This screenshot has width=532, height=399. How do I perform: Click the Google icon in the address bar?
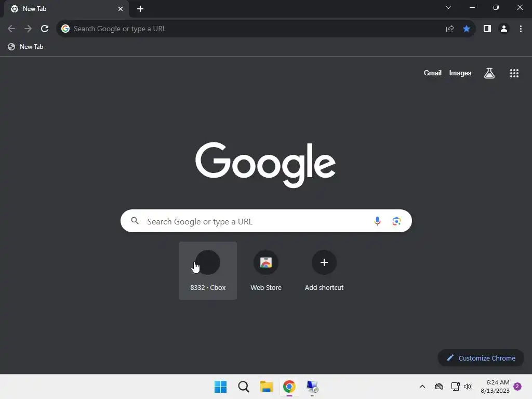[x=65, y=29]
